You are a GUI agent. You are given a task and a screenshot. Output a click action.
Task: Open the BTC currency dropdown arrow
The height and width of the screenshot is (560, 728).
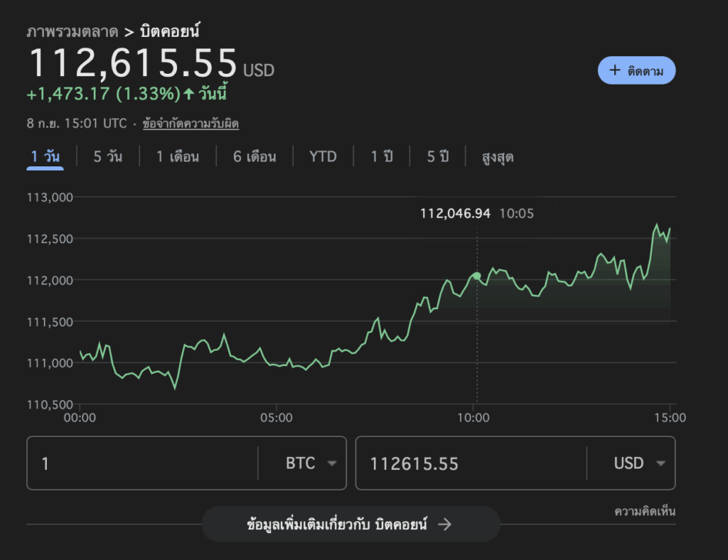pos(331,463)
